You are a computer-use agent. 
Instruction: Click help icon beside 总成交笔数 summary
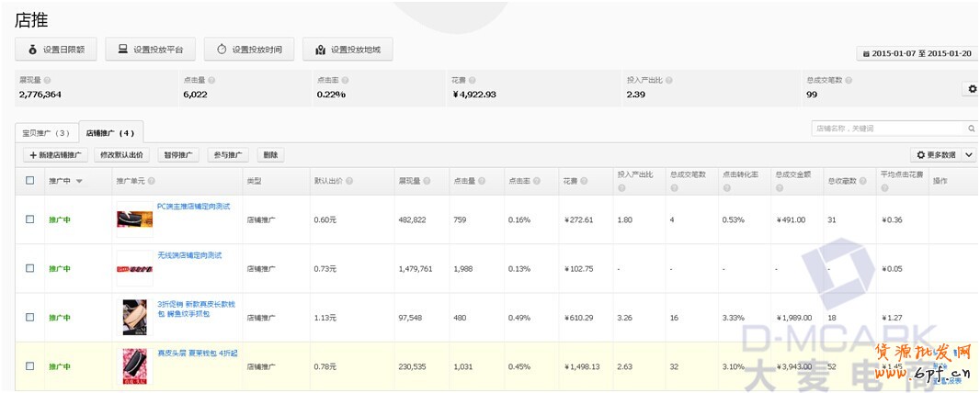(849, 81)
